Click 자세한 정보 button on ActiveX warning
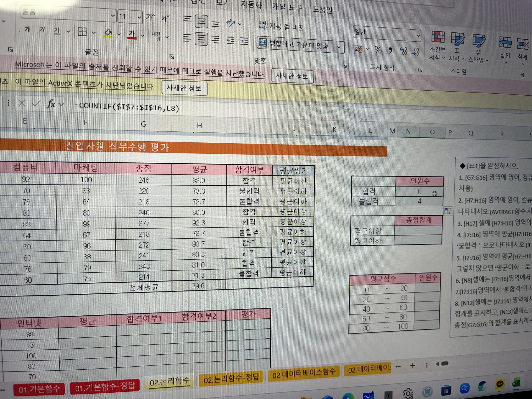 click(x=184, y=88)
